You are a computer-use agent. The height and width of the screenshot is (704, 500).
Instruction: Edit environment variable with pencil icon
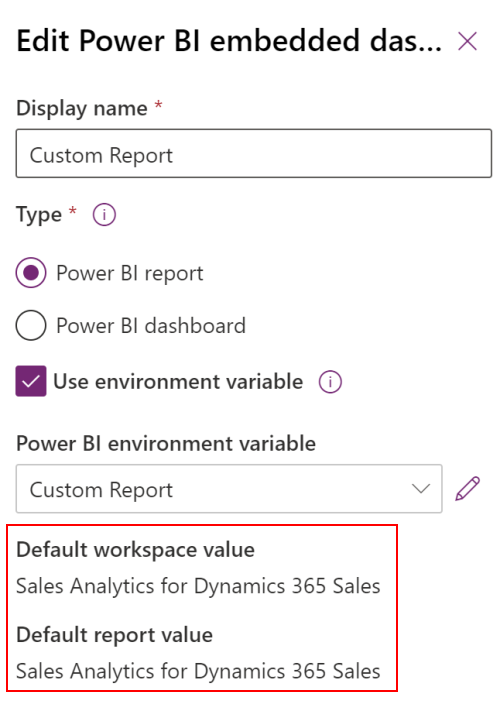[x=467, y=488]
